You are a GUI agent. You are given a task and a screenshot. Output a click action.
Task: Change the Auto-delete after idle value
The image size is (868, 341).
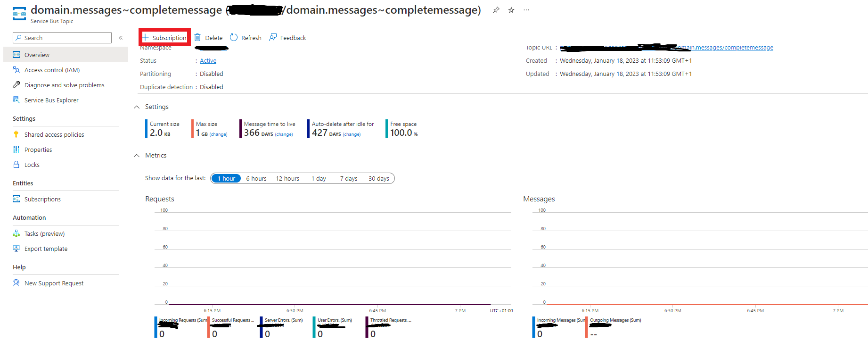point(352,134)
